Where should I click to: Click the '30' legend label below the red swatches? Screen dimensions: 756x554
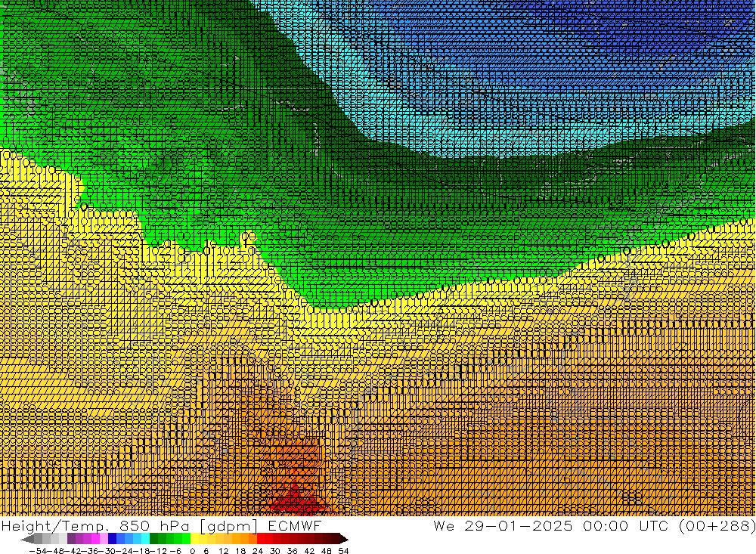275,551
